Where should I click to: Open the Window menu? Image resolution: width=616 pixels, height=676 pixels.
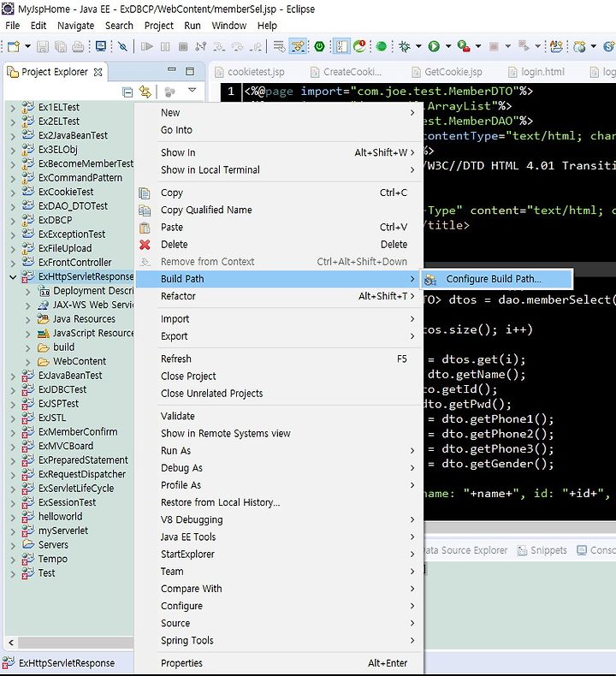229,26
